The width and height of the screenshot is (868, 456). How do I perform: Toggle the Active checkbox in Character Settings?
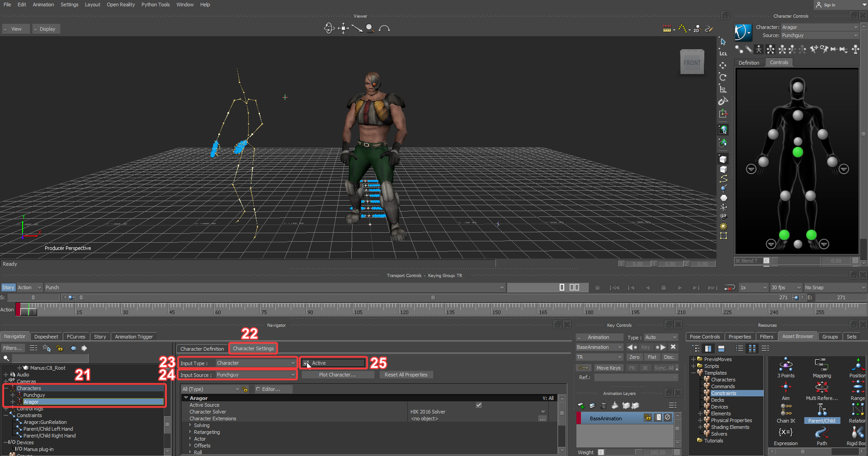point(306,363)
